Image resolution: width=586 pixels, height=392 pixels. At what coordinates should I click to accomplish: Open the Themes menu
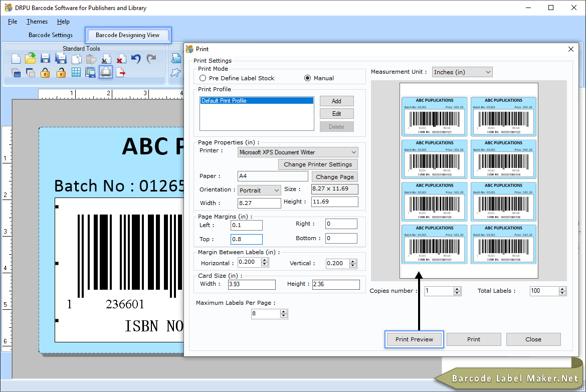click(37, 22)
